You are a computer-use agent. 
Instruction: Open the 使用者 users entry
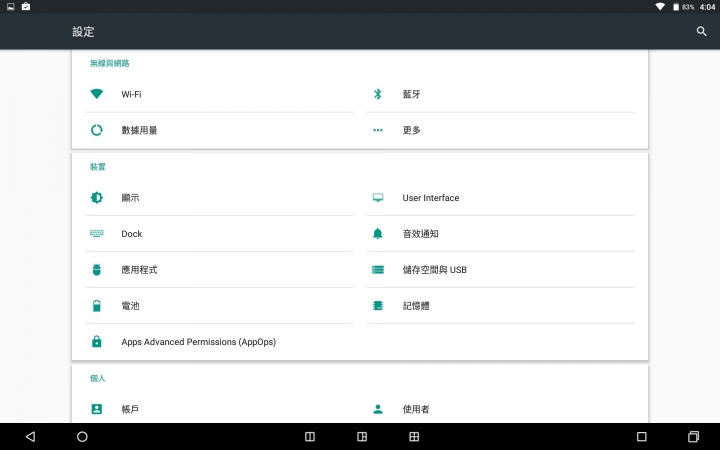(x=501, y=409)
